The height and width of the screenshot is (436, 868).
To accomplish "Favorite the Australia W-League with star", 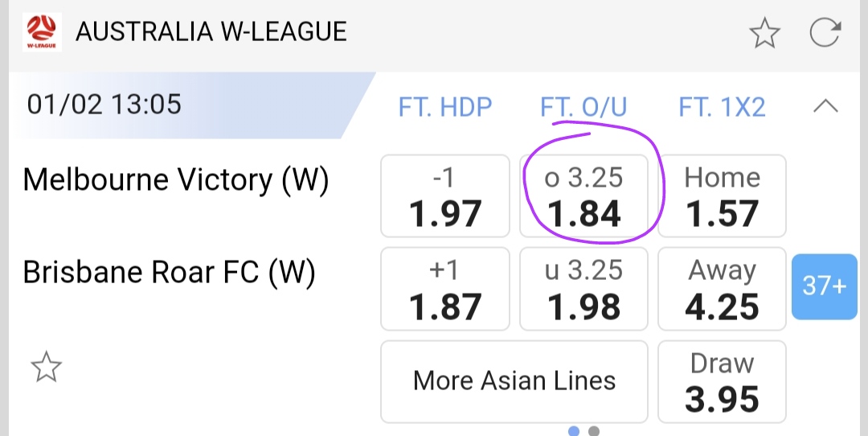I will pyautogui.click(x=764, y=33).
